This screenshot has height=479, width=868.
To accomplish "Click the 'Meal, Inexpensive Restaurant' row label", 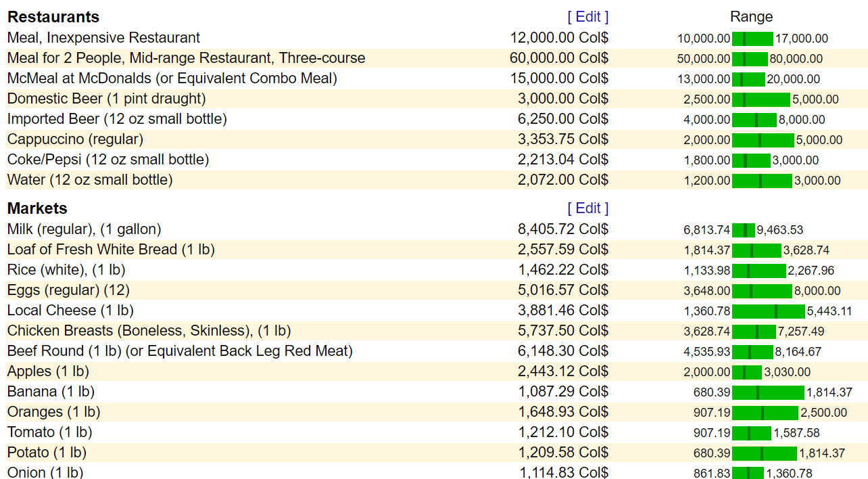I will 103,38.
